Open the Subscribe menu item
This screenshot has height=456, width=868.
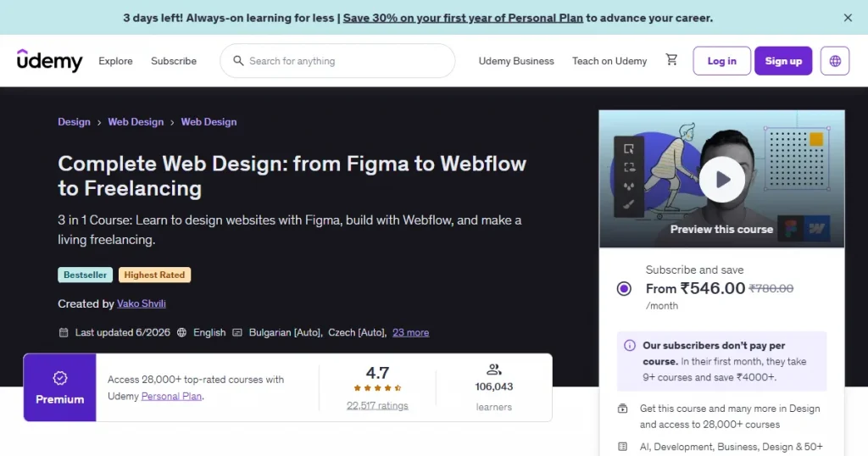(174, 61)
